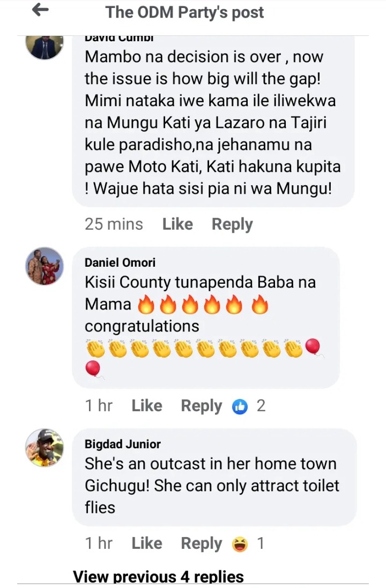Screen dimensions: 386x588
Task: Go back using the arrow icon
Action: (41, 10)
